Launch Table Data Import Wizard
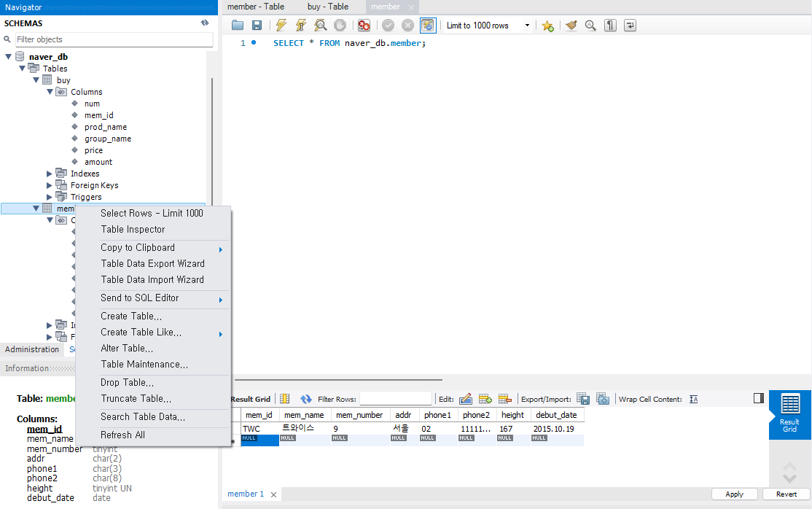Viewport: 812px width, 509px height. tap(152, 279)
